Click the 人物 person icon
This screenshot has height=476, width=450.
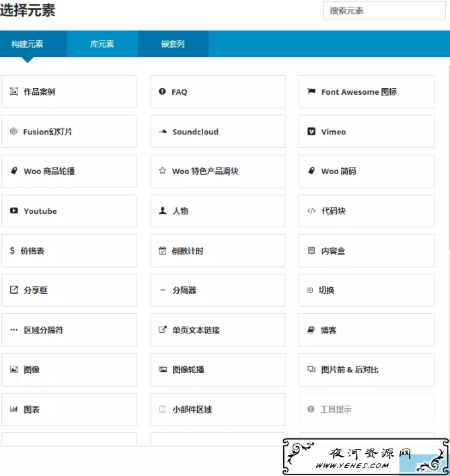click(163, 210)
